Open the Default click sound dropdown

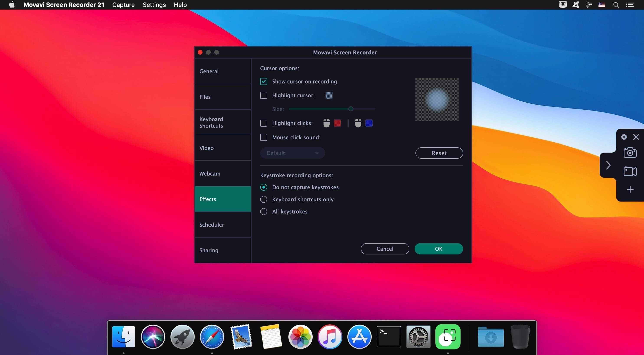coord(292,153)
